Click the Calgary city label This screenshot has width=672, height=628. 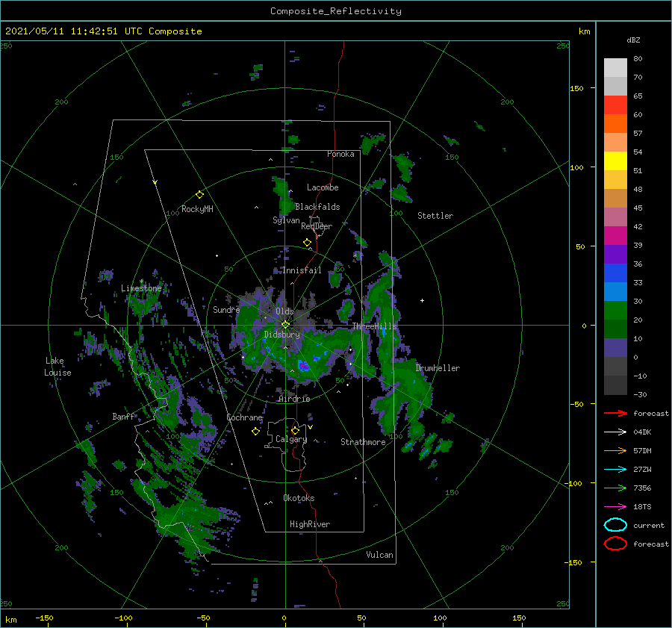click(291, 439)
